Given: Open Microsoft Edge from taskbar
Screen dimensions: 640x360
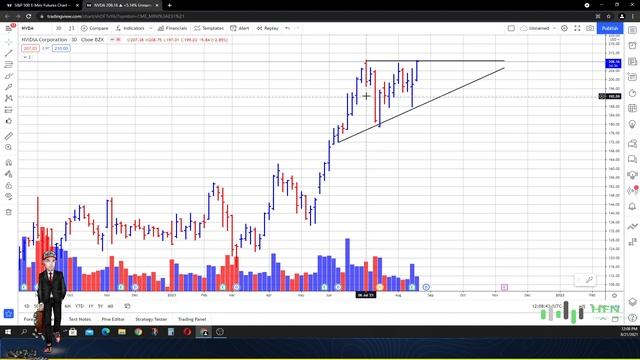Looking at the screenshot, I should [x=105, y=332].
